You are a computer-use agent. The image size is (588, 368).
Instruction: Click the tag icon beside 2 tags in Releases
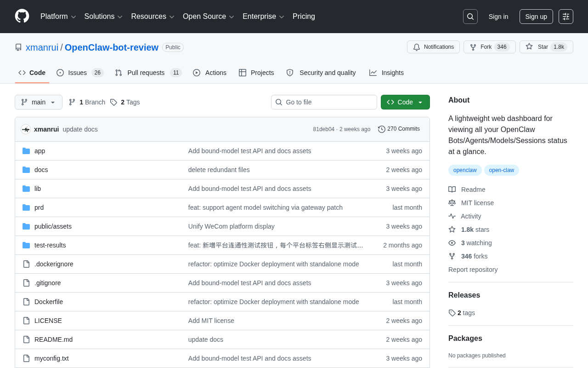point(452,313)
